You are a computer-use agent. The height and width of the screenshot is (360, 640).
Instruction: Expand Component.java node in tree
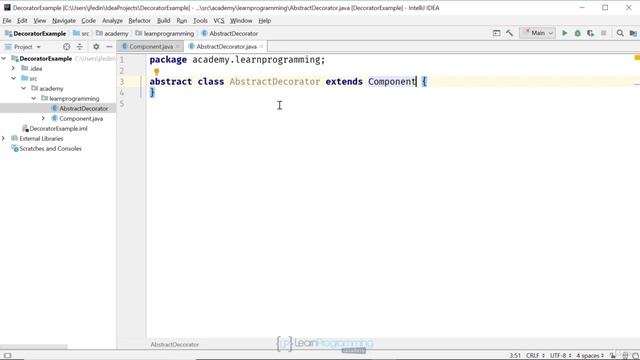pos(43,118)
